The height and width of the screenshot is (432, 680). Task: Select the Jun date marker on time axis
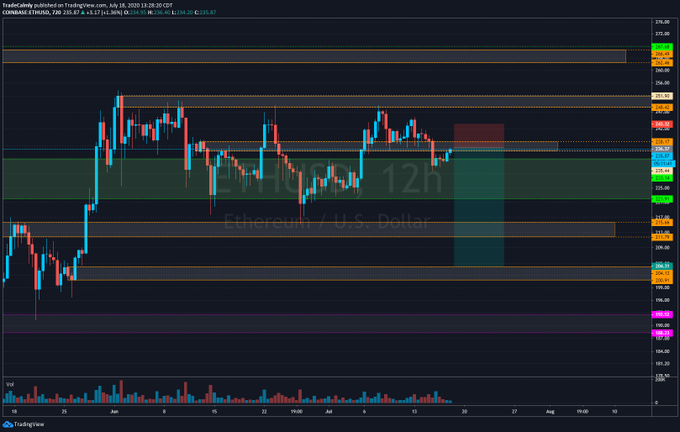[x=114, y=412]
